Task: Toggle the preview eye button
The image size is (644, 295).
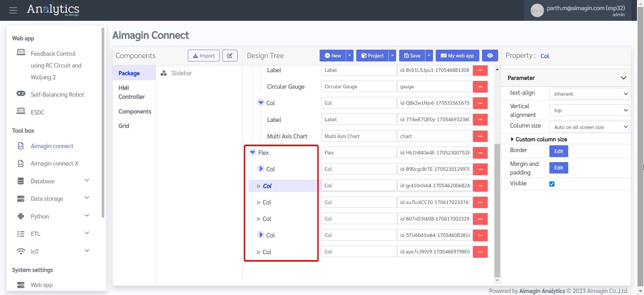Action: 490,56
